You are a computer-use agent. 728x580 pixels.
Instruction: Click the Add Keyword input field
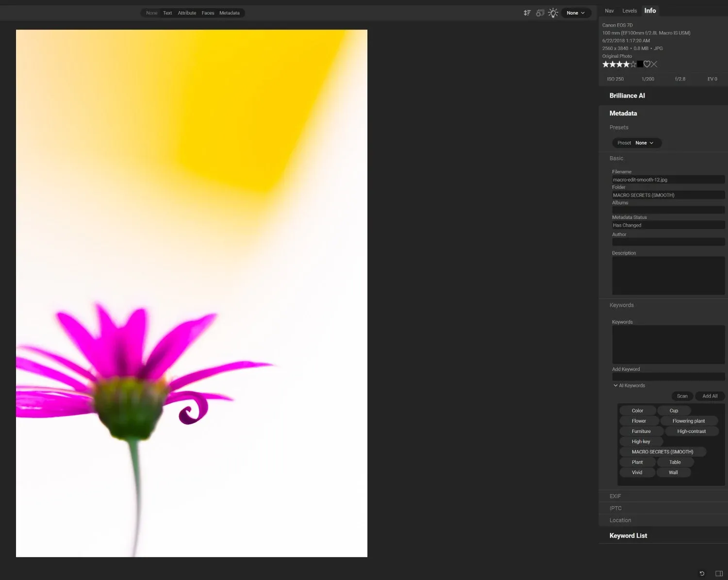(x=668, y=376)
